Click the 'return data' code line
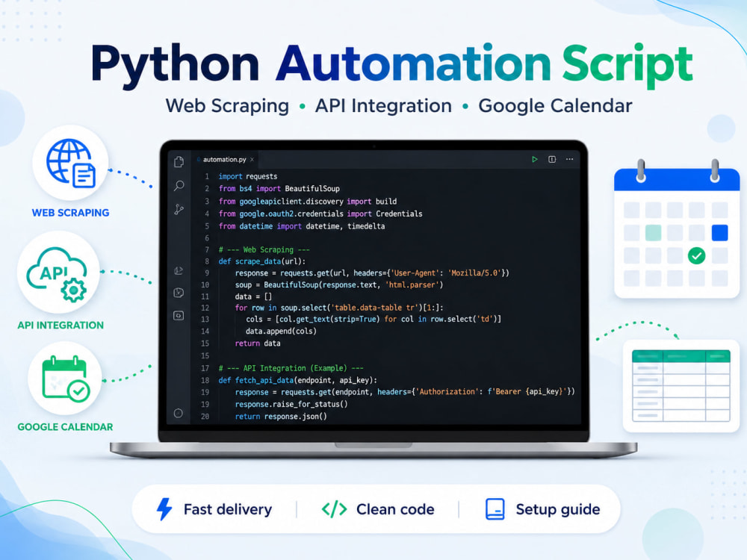Image resolution: width=747 pixels, height=560 pixels. [x=258, y=343]
